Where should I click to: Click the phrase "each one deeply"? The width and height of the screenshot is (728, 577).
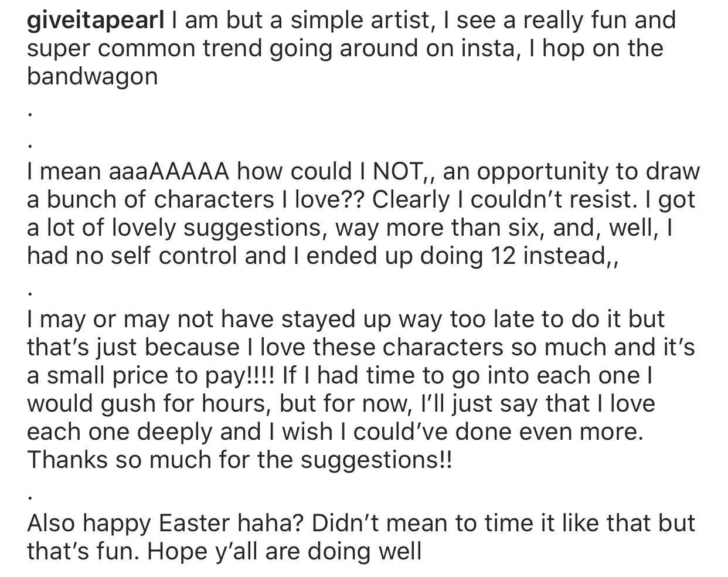click(x=120, y=432)
